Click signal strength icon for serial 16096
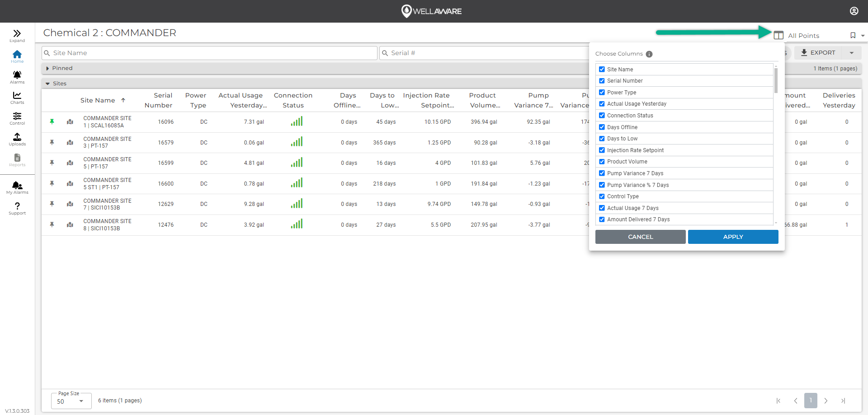Image resolution: width=868 pixels, height=415 pixels. coord(297,121)
